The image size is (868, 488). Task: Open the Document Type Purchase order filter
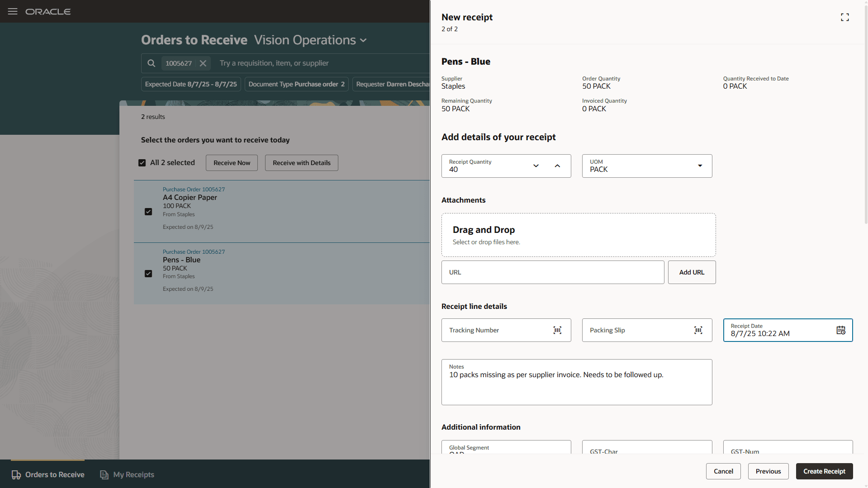(x=297, y=84)
